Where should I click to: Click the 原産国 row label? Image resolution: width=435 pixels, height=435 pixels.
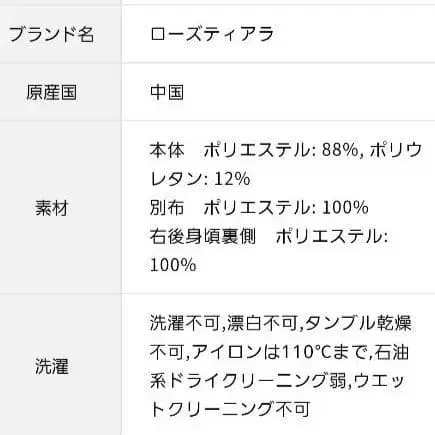52,93
